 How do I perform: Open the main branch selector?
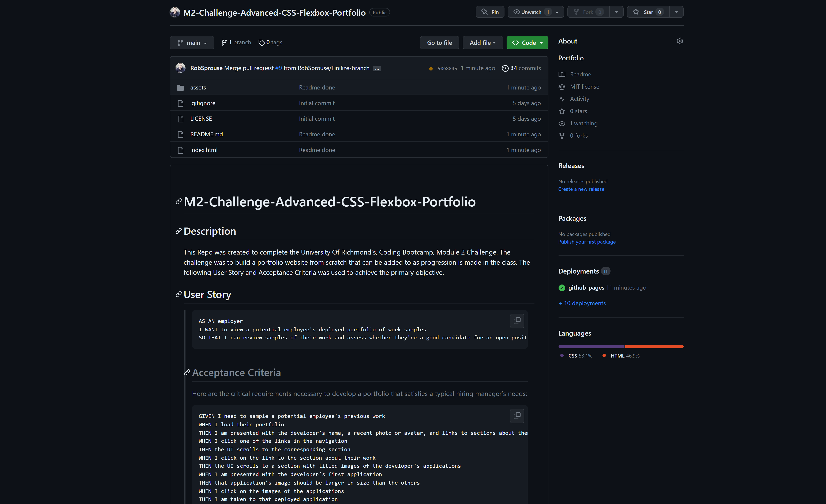192,43
